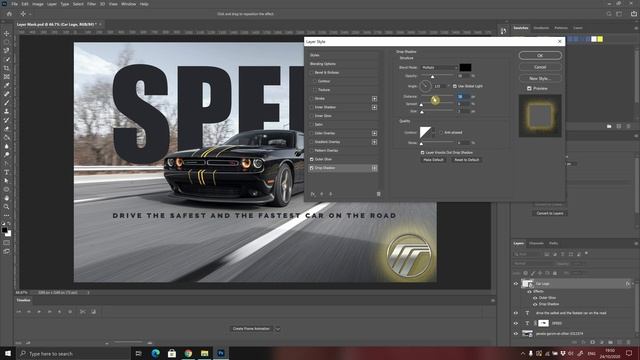640x360 pixels.
Task: Click the drop shadow color swatch
Action: click(465, 67)
